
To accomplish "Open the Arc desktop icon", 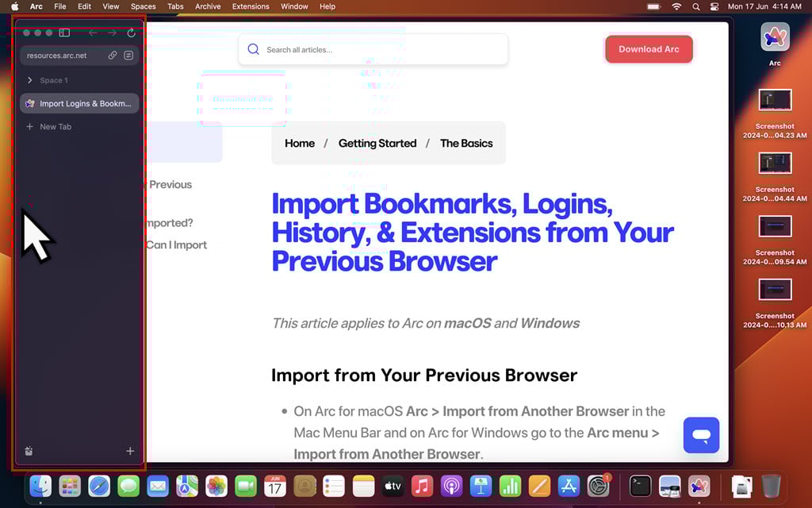I will 775,37.
